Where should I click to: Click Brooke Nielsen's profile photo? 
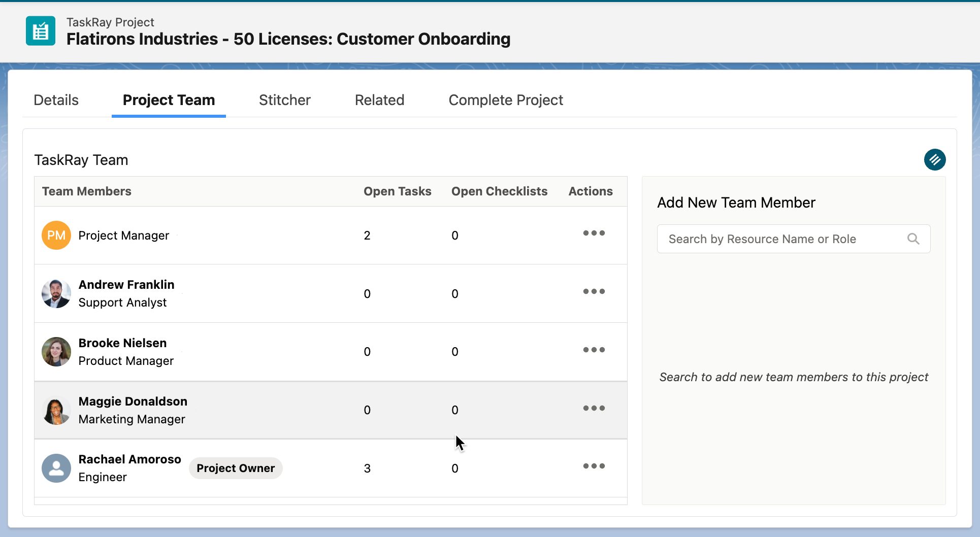(x=56, y=351)
